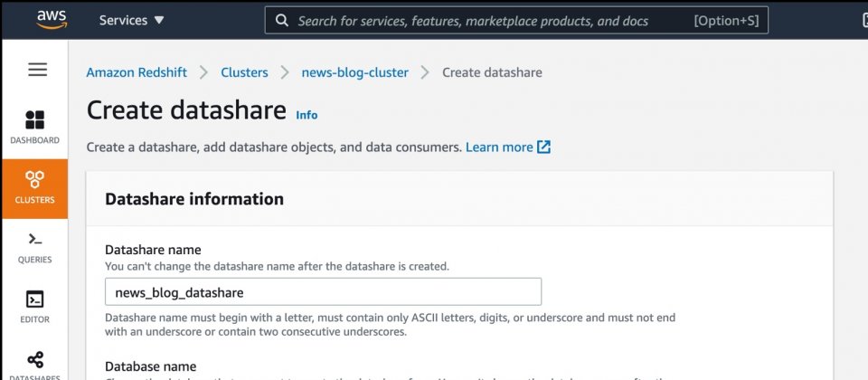Click the Database name label

click(x=151, y=366)
